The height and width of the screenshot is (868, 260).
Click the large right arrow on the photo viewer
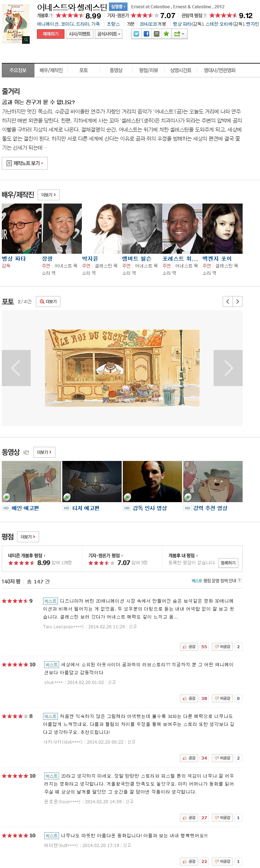click(228, 368)
